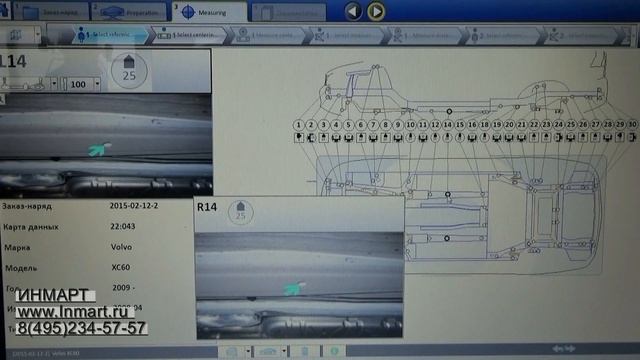Click the adapter symbol below point 18
The height and width of the screenshot is (360, 640).
[x=484, y=138]
